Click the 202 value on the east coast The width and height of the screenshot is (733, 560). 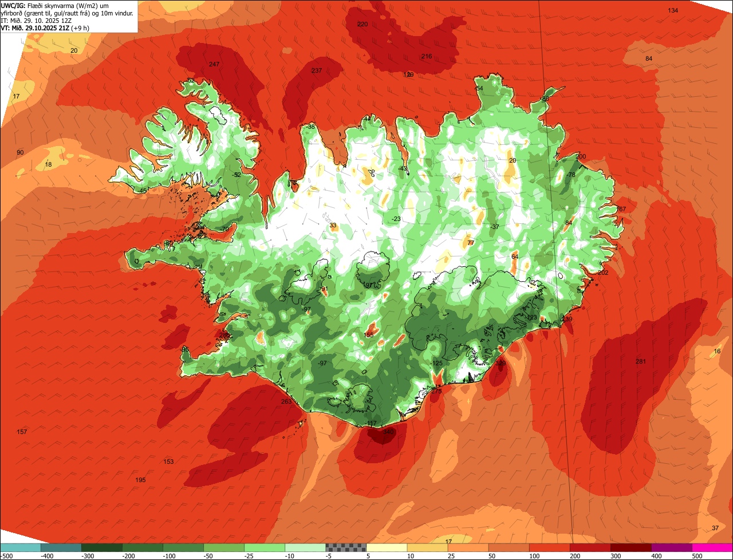point(603,273)
